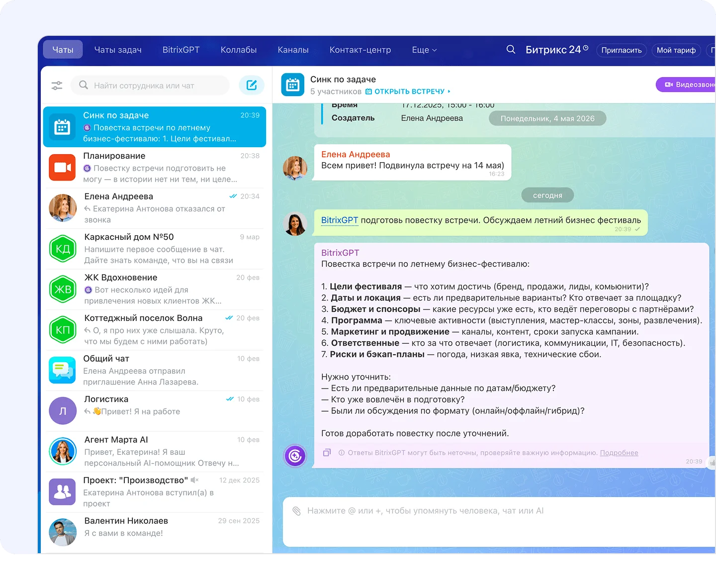Click the BitrixGPT avatar beside the answer
The image size is (716, 588).
click(x=295, y=456)
